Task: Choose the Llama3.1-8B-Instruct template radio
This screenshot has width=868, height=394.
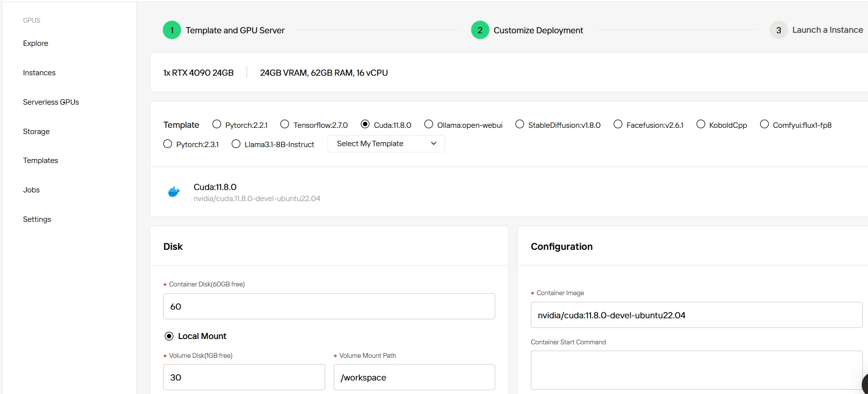Action: tap(236, 144)
